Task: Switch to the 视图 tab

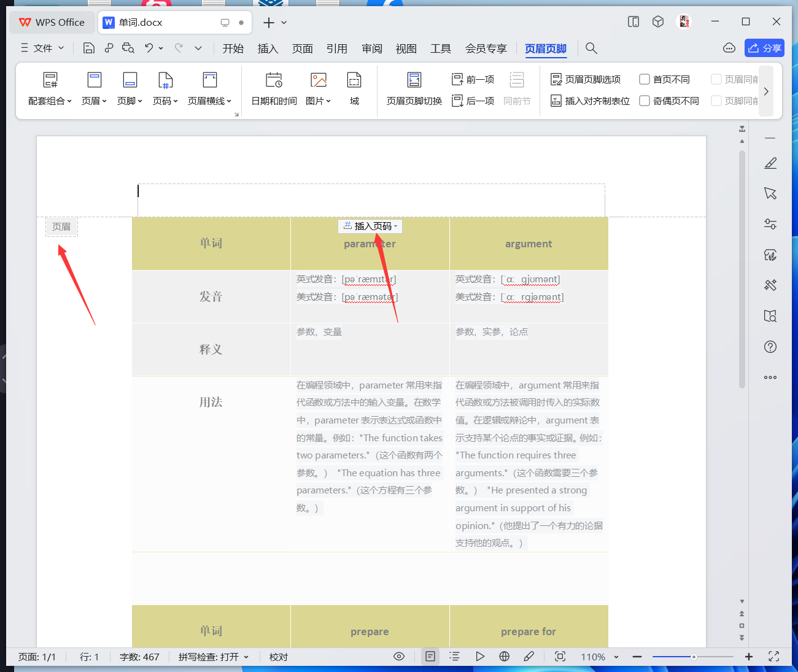Action: tap(406, 48)
